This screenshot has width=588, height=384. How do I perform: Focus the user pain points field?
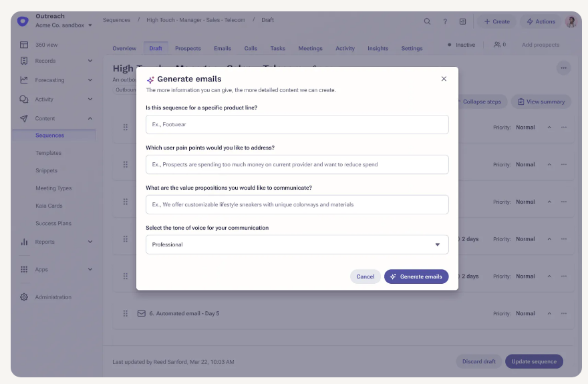pos(297,164)
